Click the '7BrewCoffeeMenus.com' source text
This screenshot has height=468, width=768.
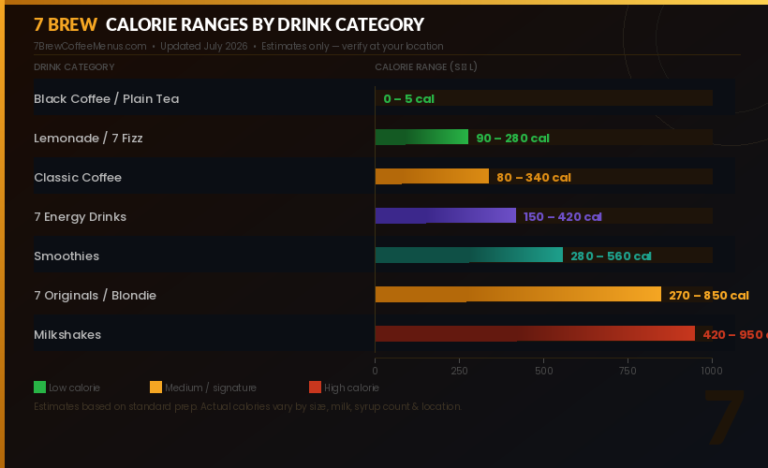pos(90,46)
